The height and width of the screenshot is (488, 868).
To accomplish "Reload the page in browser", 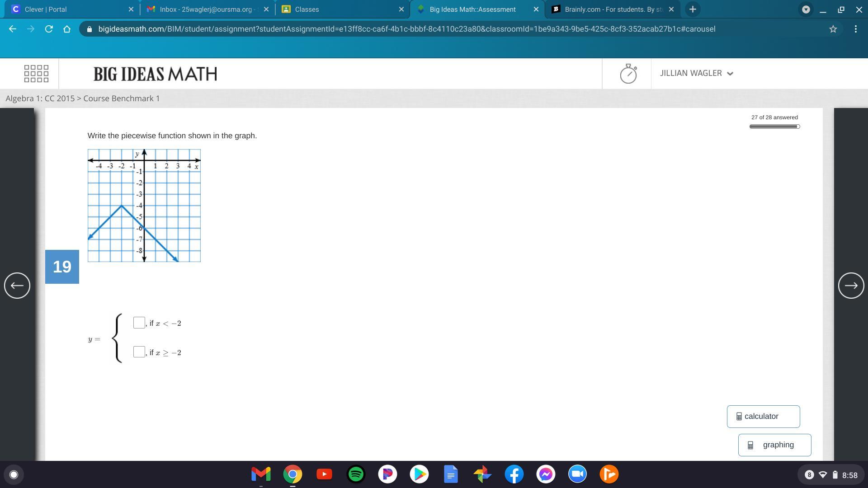I will coord(49,29).
